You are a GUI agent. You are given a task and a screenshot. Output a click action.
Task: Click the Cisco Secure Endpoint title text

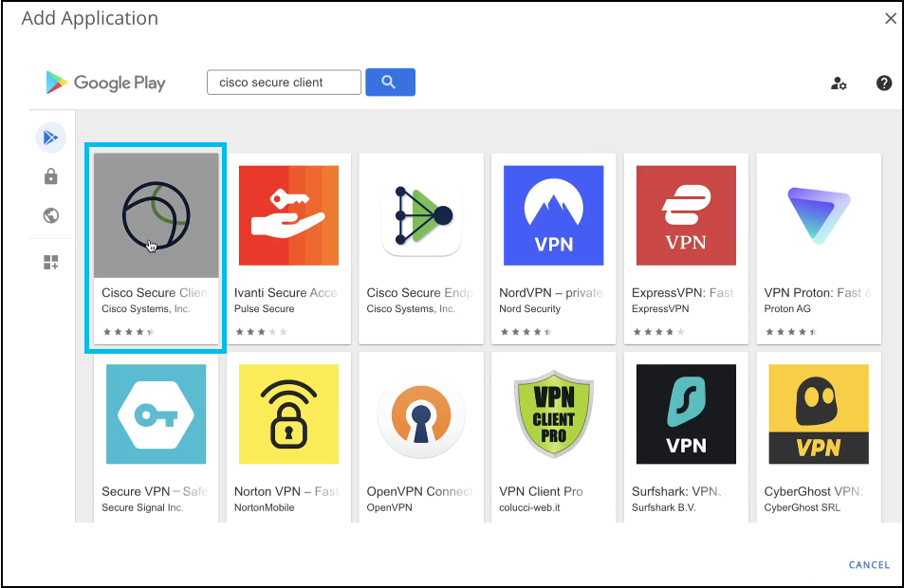coord(419,293)
